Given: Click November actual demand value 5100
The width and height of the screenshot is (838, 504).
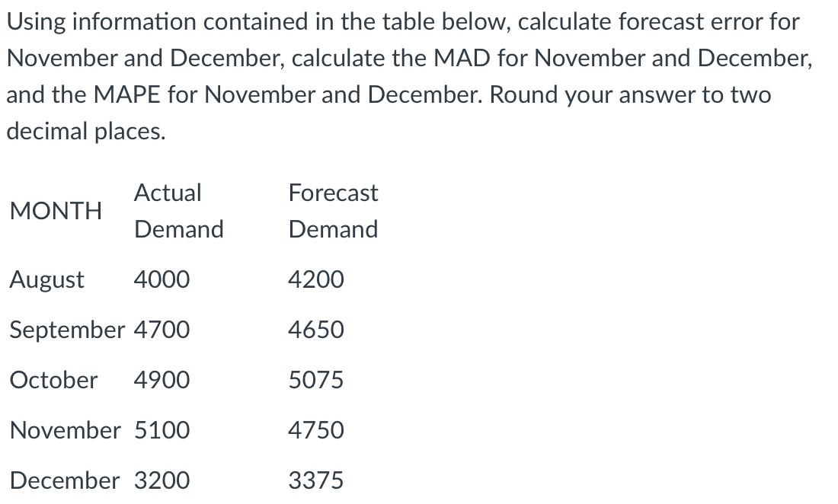Looking at the screenshot, I should point(162,430).
